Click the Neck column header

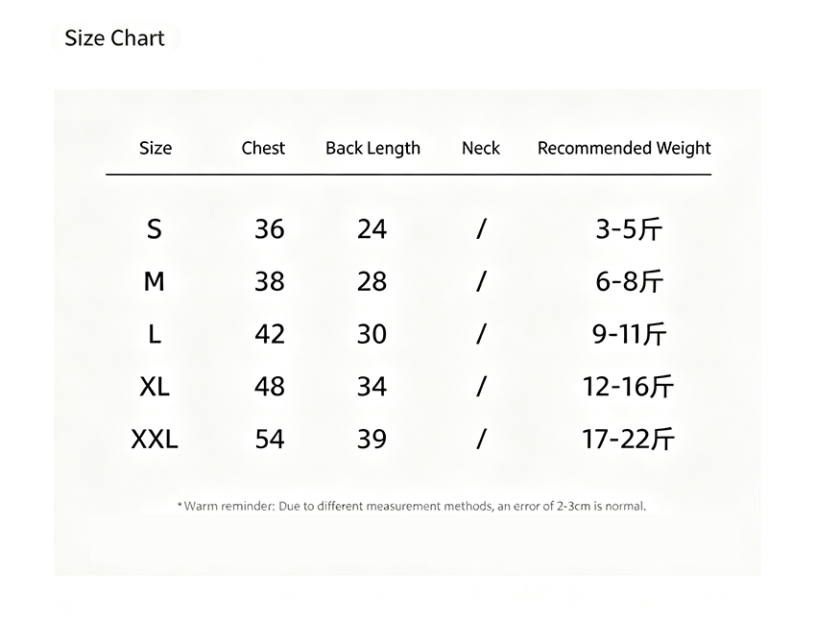[480, 148]
